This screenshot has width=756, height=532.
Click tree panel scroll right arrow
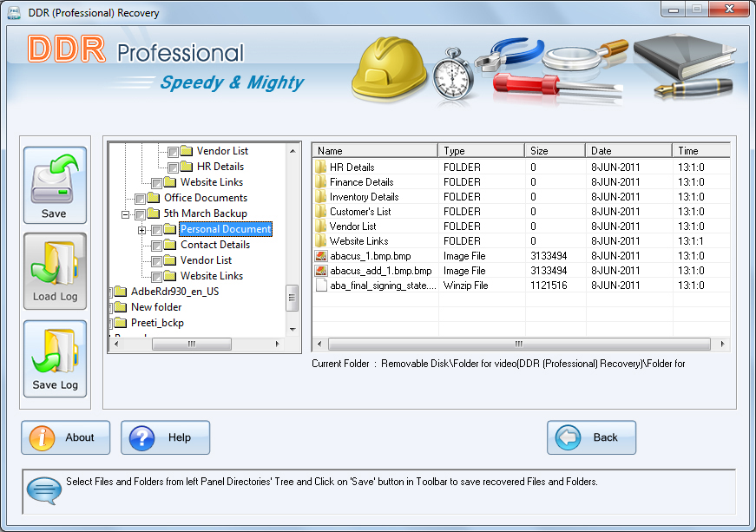click(277, 344)
